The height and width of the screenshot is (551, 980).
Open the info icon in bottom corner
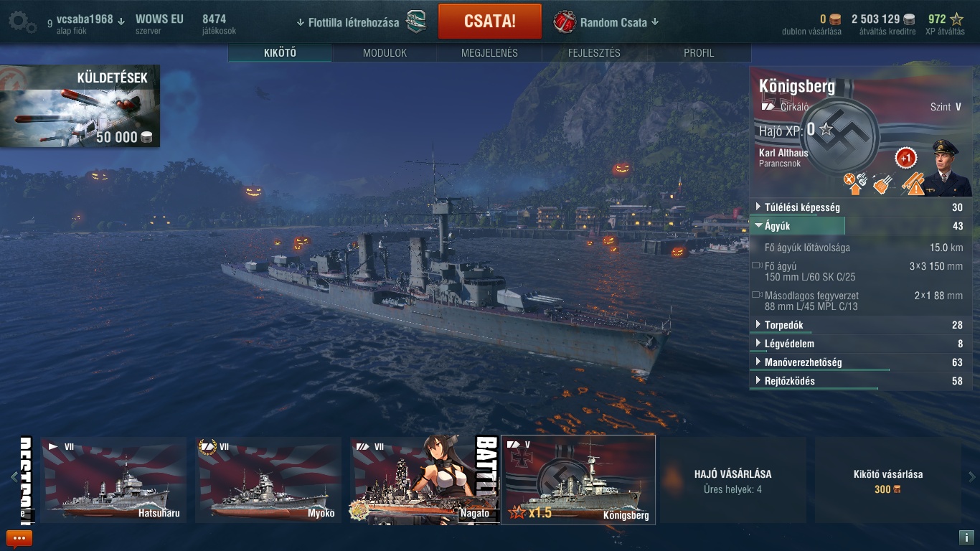coord(965,537)
